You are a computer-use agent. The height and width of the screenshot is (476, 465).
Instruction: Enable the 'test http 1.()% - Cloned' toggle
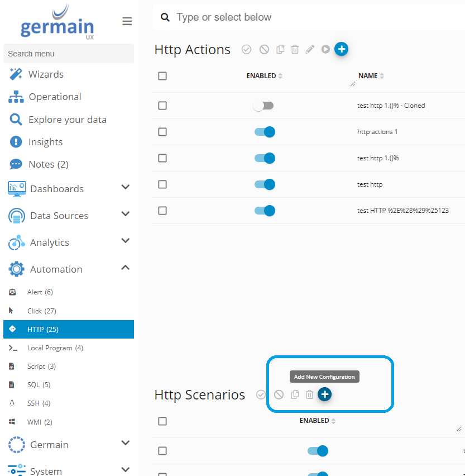(263, 106)
